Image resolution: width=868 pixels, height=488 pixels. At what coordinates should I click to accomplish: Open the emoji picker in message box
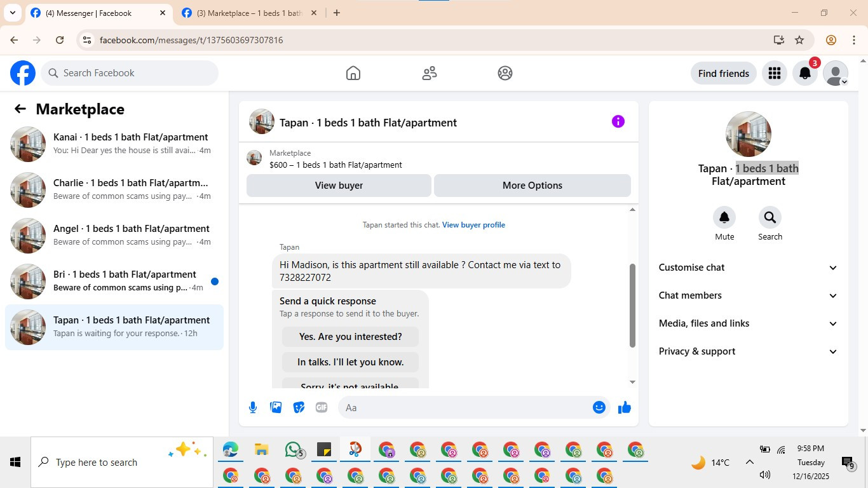click(x=599, y=407)
